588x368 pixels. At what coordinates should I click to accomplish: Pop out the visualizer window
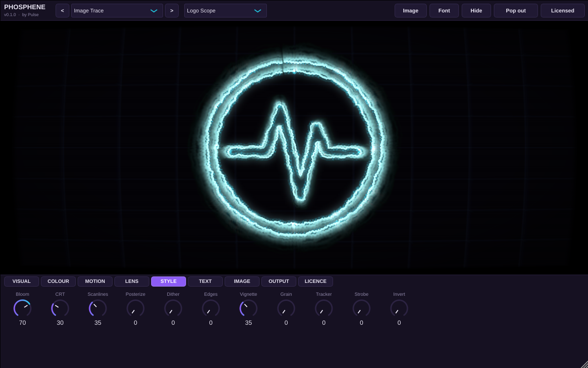click(516, 11)
